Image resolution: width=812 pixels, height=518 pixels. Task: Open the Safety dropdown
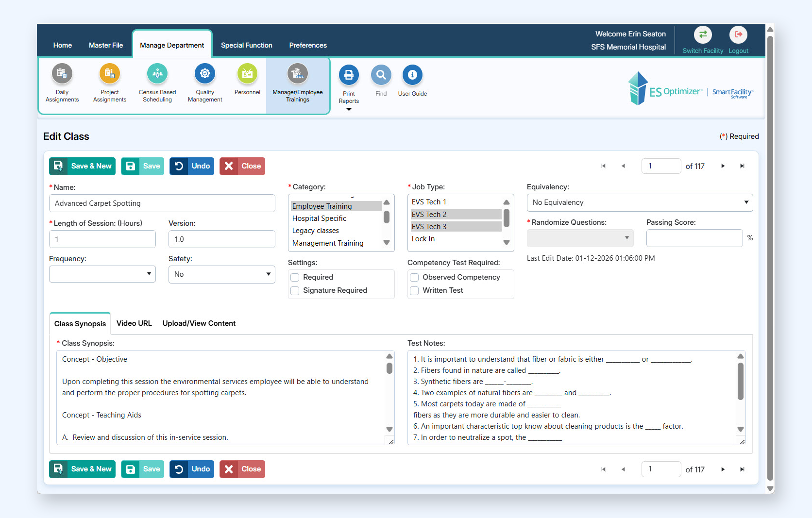221,274
